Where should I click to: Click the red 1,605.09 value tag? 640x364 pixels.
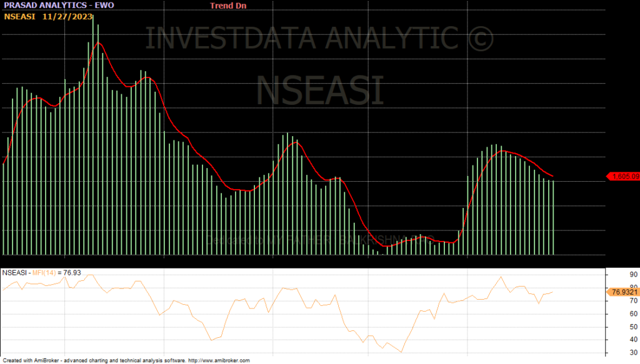pyautogui.click(x=624, y=177)
